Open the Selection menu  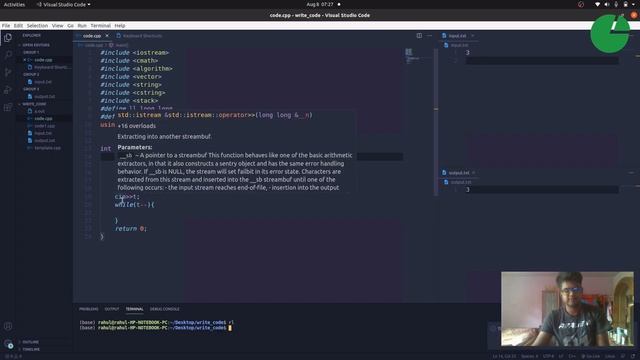point(37,25)
